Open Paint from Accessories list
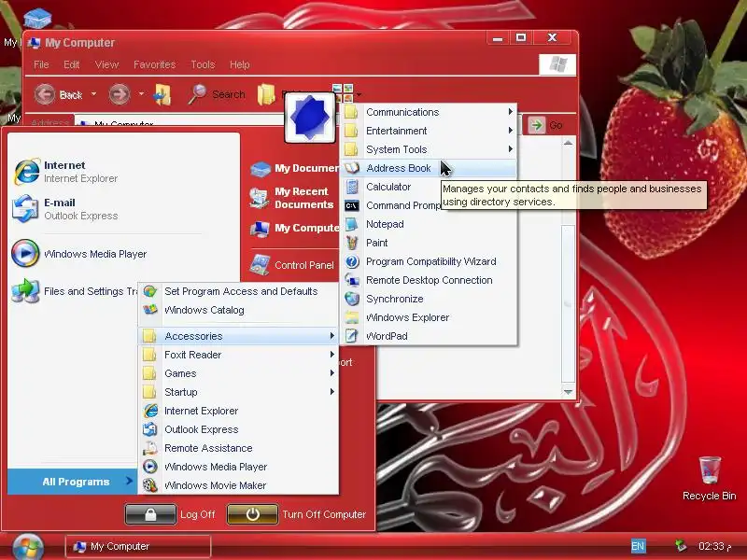 click(x=429, y=243)
